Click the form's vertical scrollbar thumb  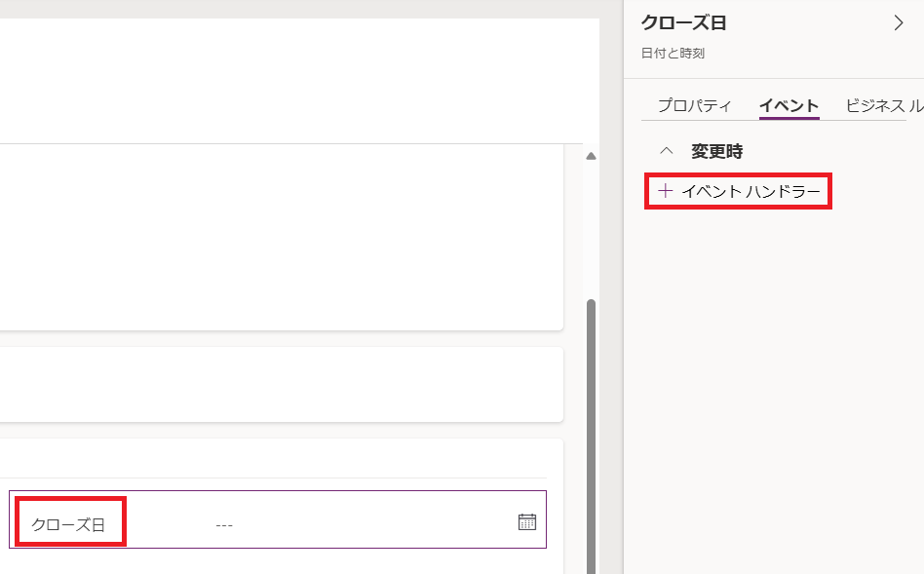591,436
